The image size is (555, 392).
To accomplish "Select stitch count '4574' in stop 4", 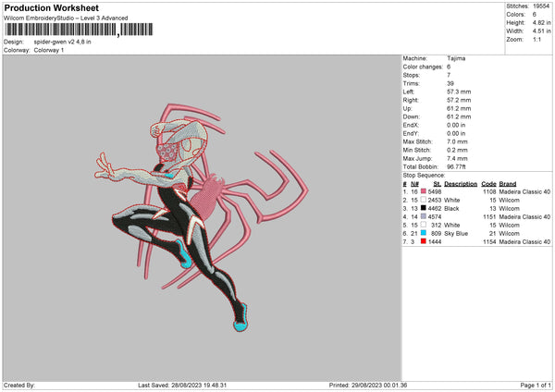I will [435, 217].
